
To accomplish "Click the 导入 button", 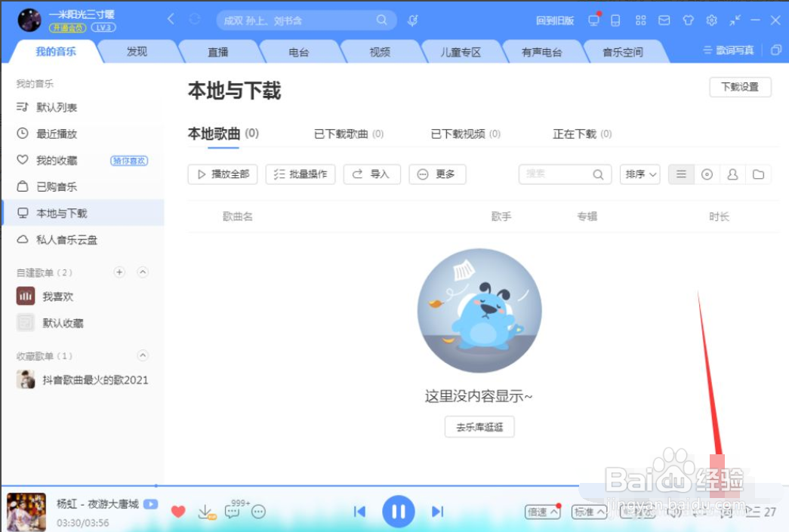I will point(372,174).
